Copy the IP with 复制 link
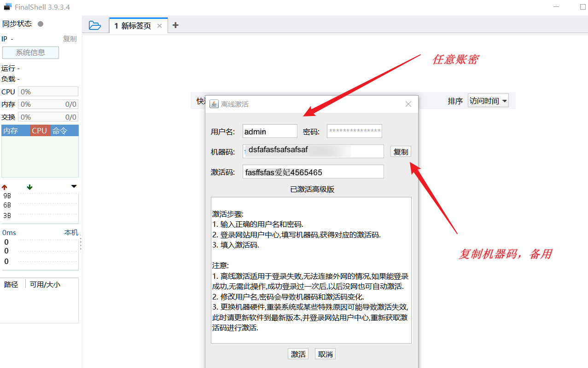The height and width of the screenshot is (368, 588). (70, 39)
